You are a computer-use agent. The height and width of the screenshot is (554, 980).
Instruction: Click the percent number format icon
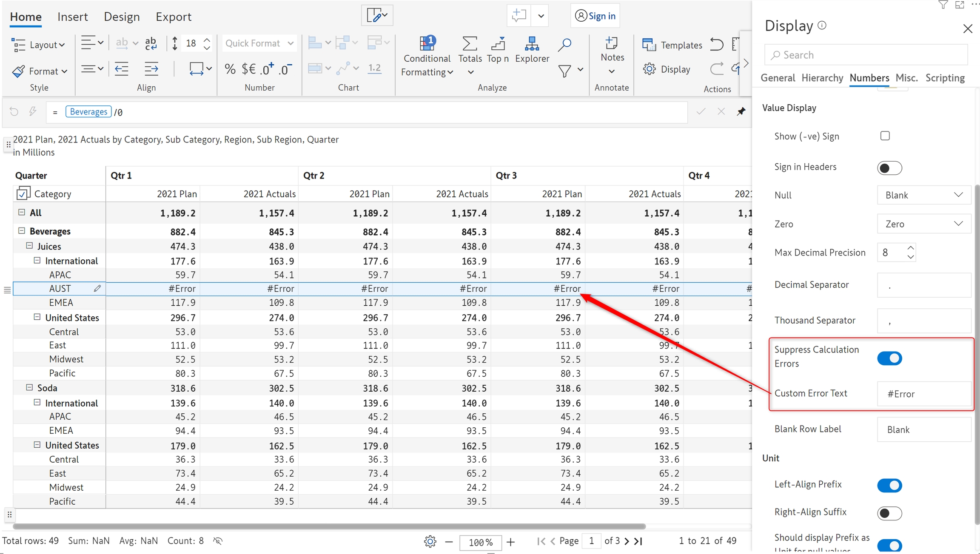coord(230,69)
